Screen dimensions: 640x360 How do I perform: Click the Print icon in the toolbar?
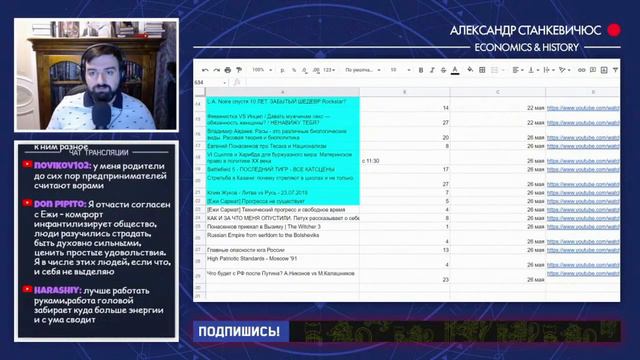click(228, 70)
